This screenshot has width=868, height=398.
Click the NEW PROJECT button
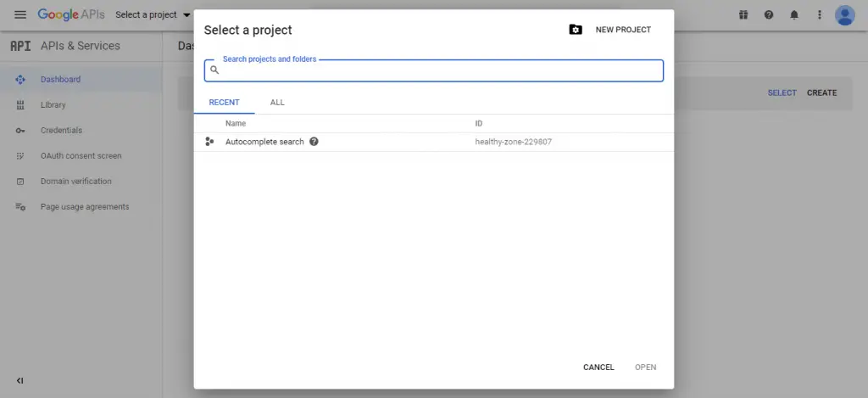623,30
